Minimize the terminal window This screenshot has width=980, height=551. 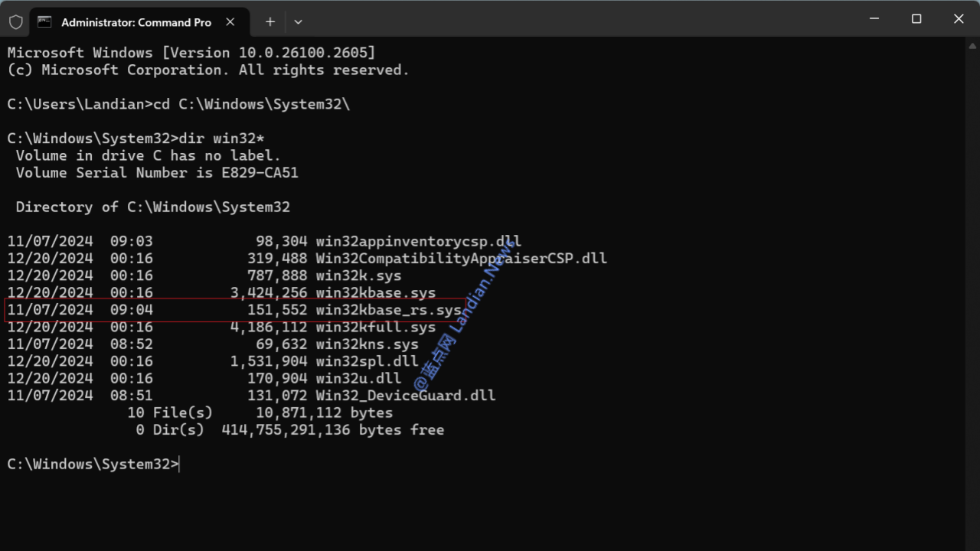coord(874,19)
